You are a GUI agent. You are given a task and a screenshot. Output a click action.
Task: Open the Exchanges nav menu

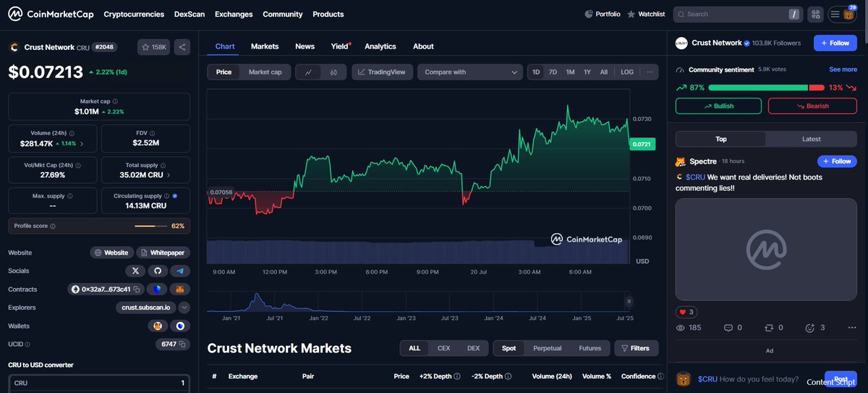tap(234, 14)
